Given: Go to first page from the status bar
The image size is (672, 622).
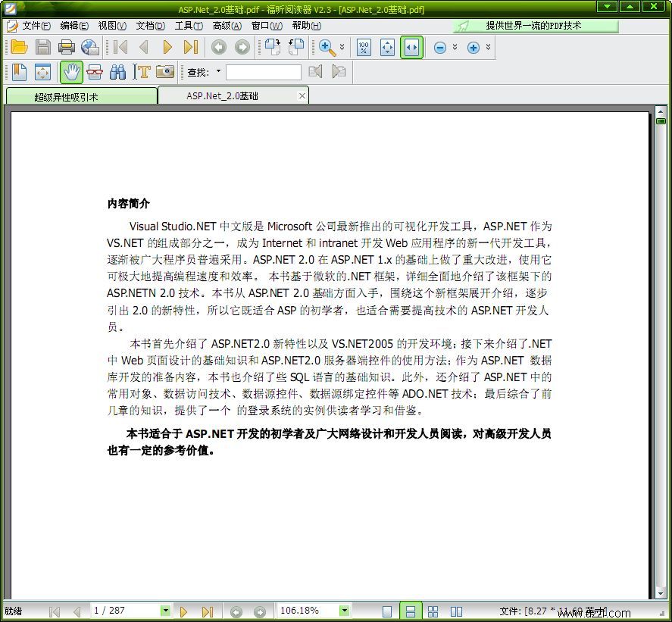Looking at the screenshot, I should 54,611.
